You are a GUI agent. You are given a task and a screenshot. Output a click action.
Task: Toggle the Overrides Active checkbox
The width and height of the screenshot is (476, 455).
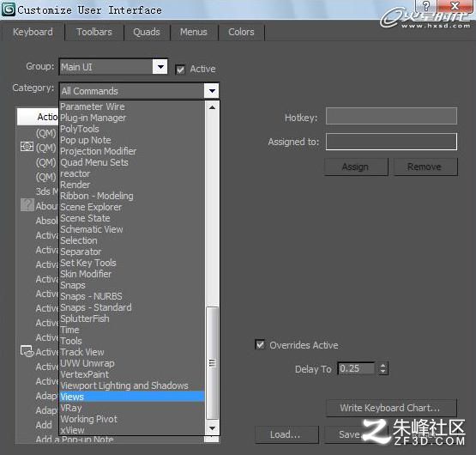(x=260, y=344)
